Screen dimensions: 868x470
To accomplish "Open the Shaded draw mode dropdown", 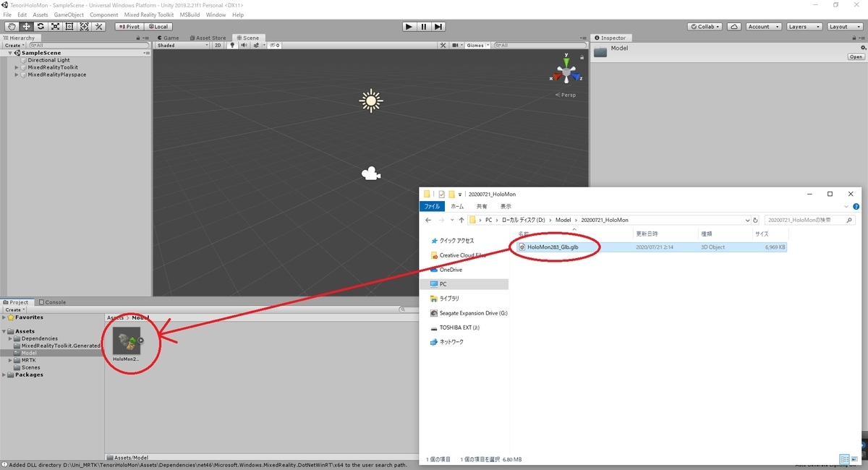I will (x=183, y=46).
